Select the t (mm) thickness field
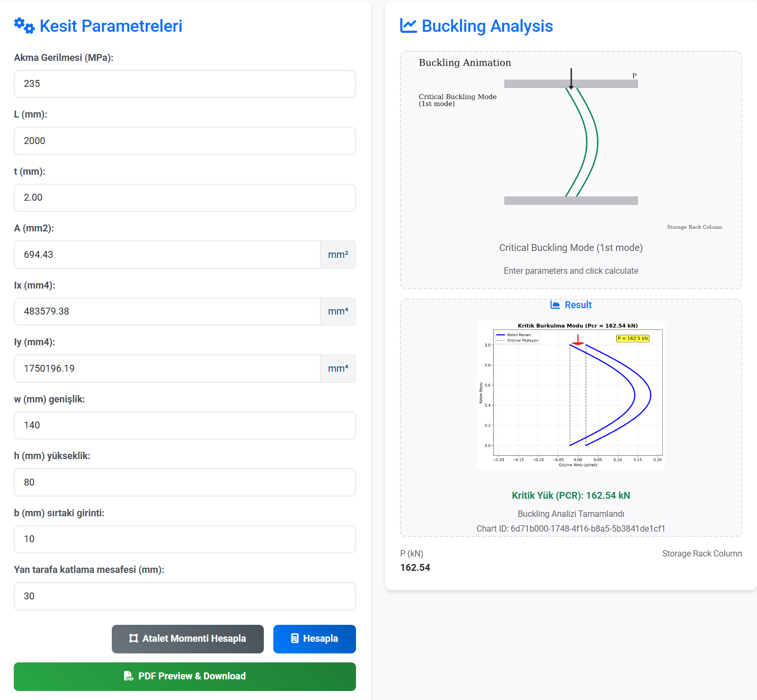Image resolution: width=757 pixels, height=700 pixels. pos(184,198)
